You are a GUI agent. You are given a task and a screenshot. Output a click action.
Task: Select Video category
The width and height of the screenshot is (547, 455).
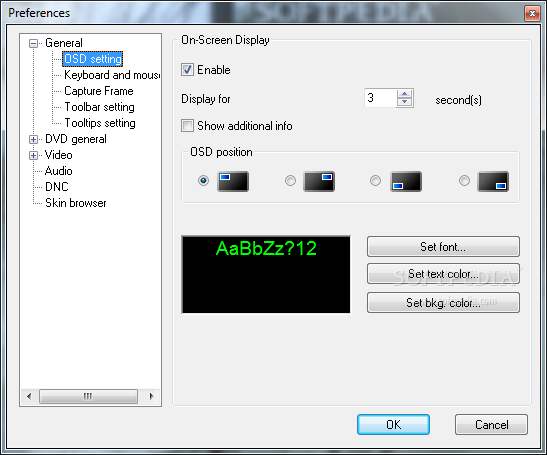(59, 155)
